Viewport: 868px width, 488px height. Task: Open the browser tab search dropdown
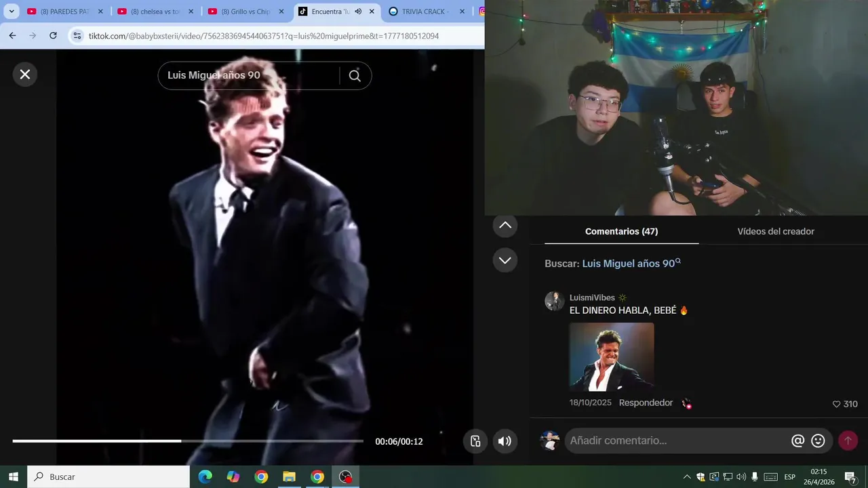[12, 12]
